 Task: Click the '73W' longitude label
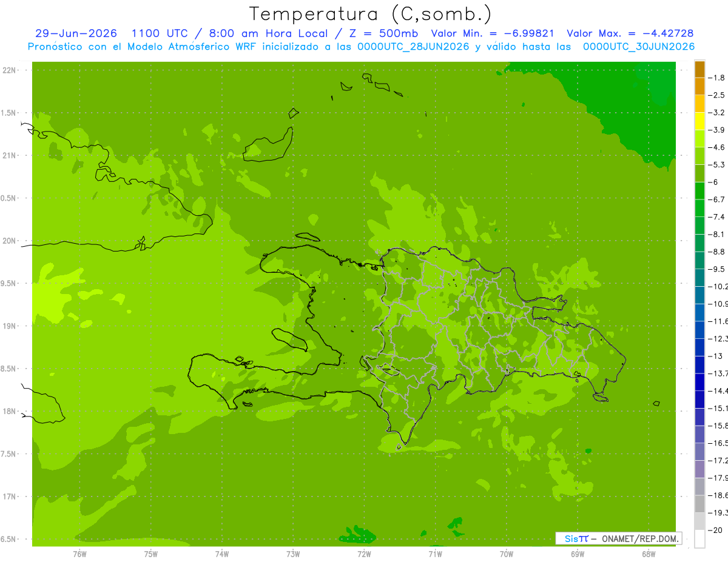point(293,554)
